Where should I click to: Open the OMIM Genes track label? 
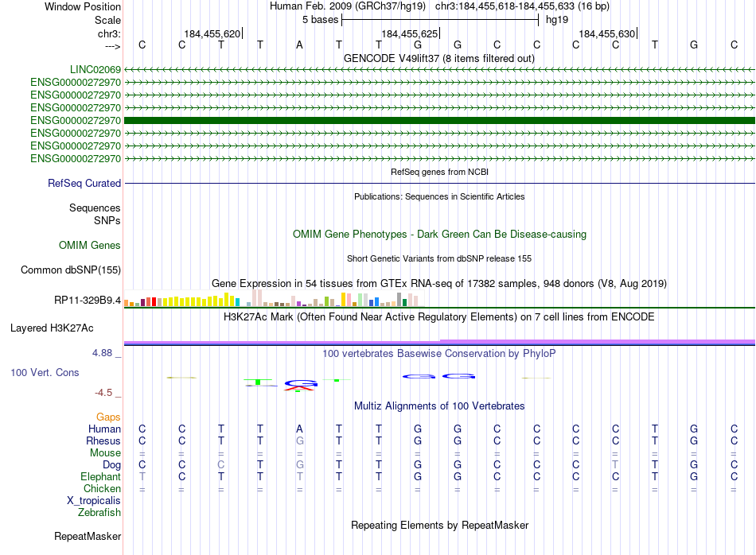coord(90,245)
